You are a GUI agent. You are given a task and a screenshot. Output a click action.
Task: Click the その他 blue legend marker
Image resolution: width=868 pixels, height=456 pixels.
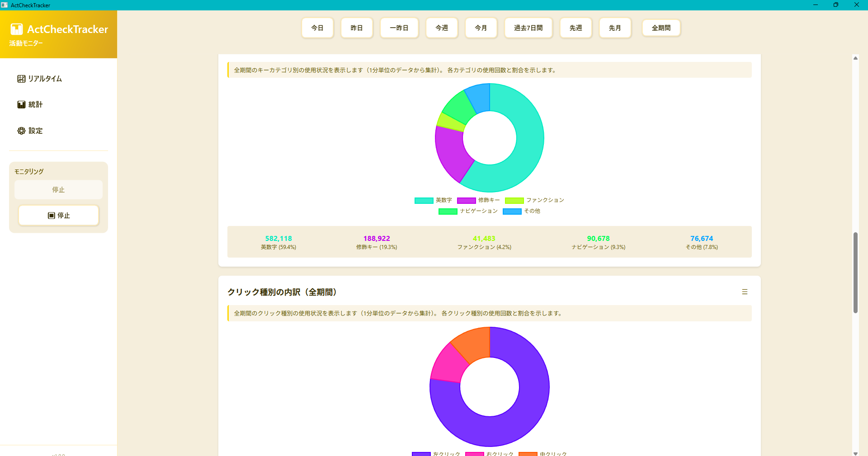tap(512, 211)
